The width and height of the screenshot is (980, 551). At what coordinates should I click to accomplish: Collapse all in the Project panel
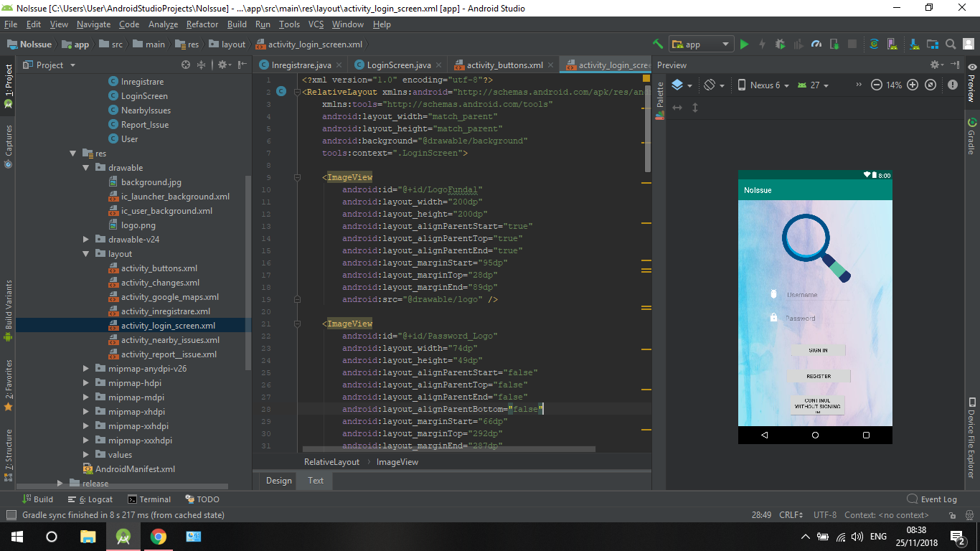click(202, 65)
